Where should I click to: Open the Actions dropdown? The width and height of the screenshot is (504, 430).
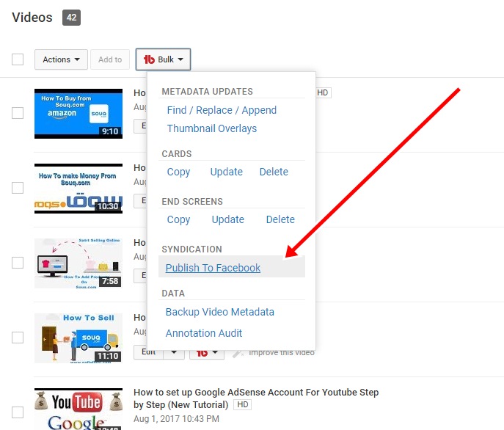tap(61, 59)
